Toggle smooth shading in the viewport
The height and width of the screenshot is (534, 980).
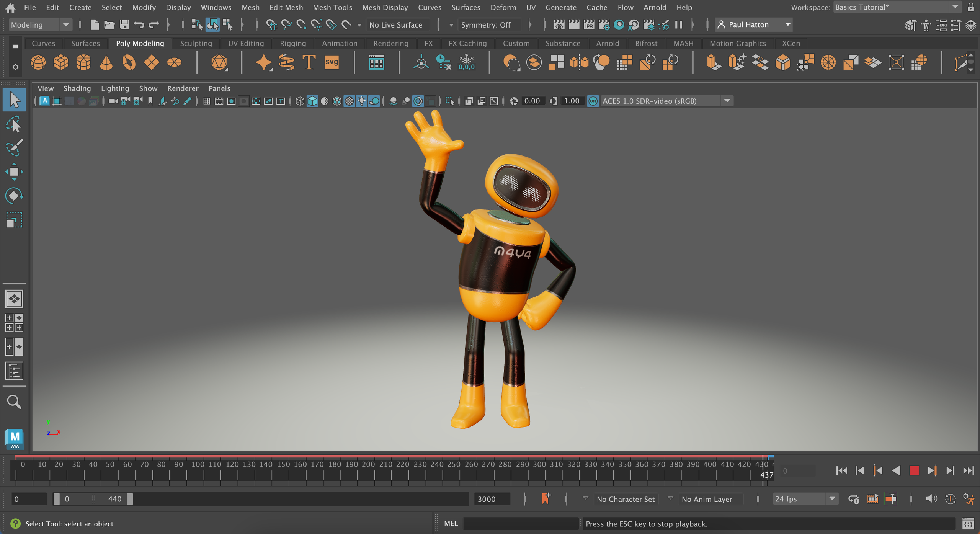coord(312,101)
